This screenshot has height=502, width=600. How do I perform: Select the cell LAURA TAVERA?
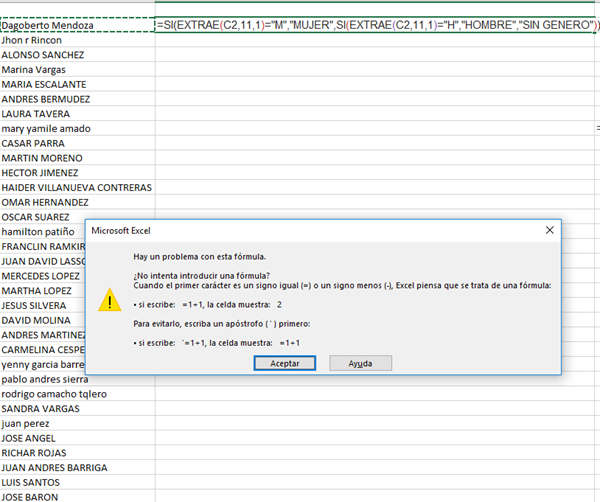tap(78, 114)
